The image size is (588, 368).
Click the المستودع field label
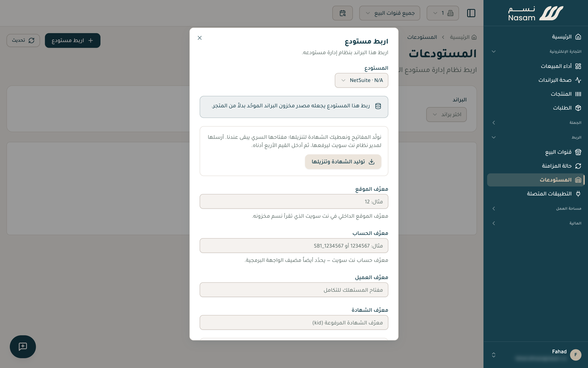pos(376,68)
